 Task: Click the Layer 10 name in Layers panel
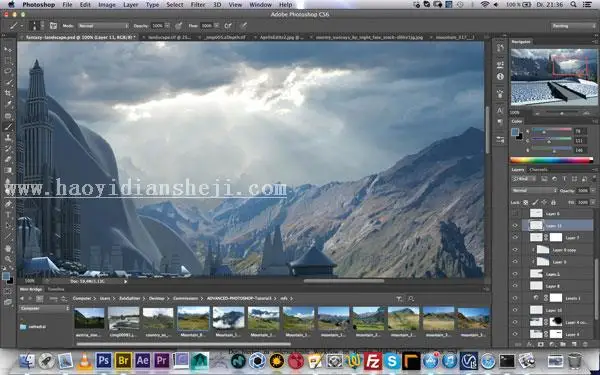click(554, 310)
